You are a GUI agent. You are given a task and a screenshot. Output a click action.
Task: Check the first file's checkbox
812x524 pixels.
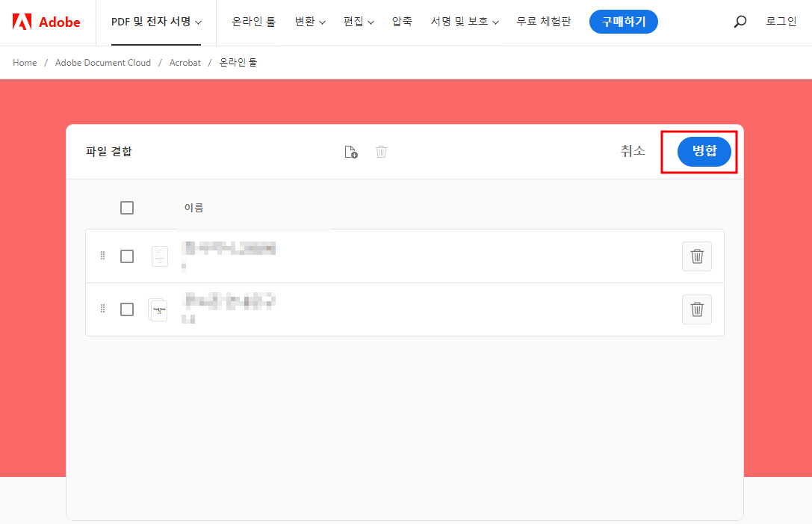tap(127, 256)
